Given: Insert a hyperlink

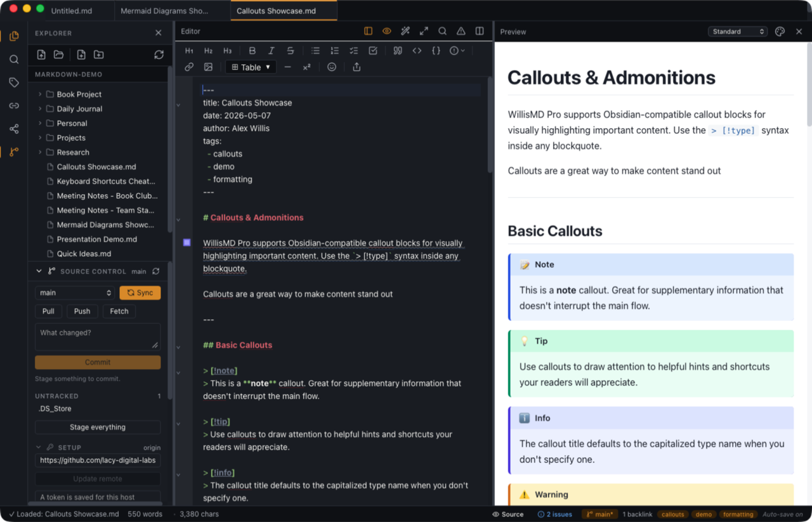Looking at the screenshot, I should point(189,67).
